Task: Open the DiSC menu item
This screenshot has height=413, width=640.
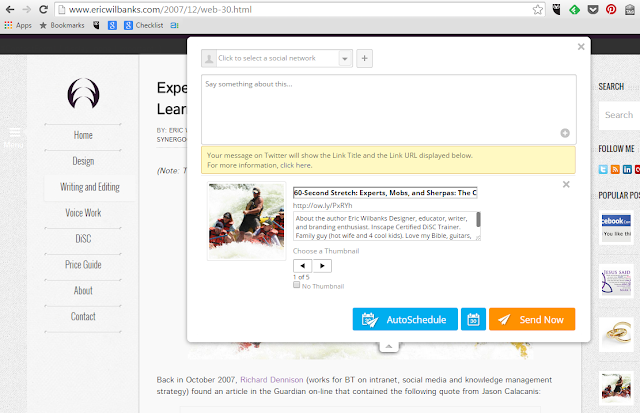Action: 83,239
